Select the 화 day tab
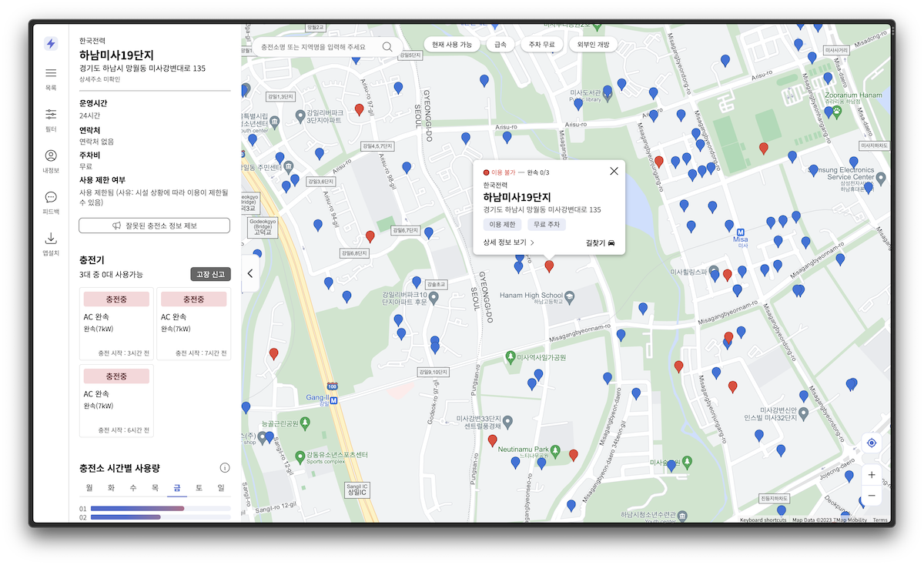This screenshot has height=565, width=924. click(111, 488)
